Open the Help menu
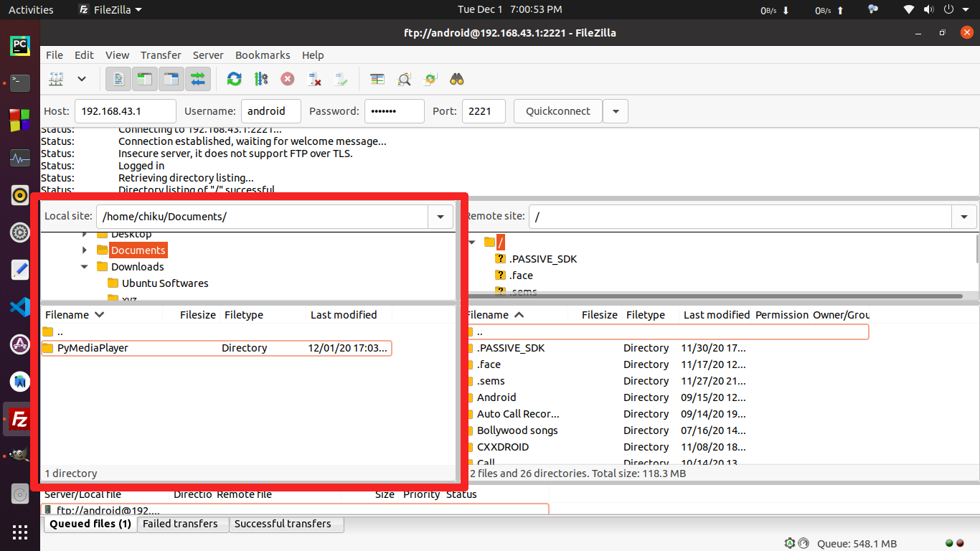 tap(313, 55)
